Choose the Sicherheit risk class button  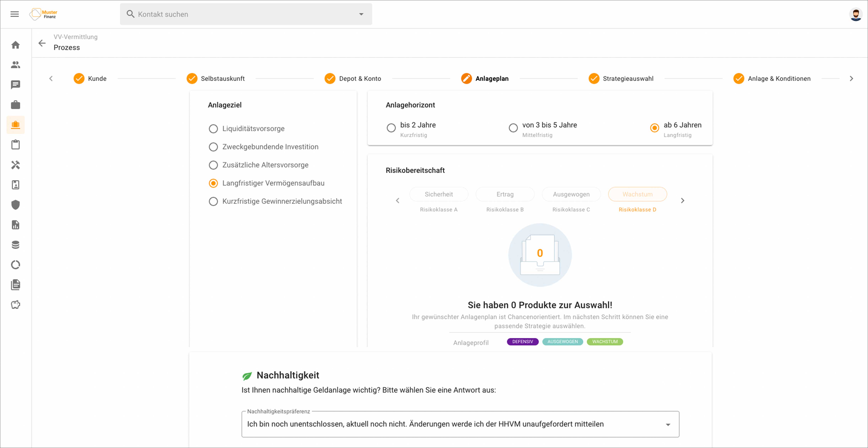coord(438,195)
